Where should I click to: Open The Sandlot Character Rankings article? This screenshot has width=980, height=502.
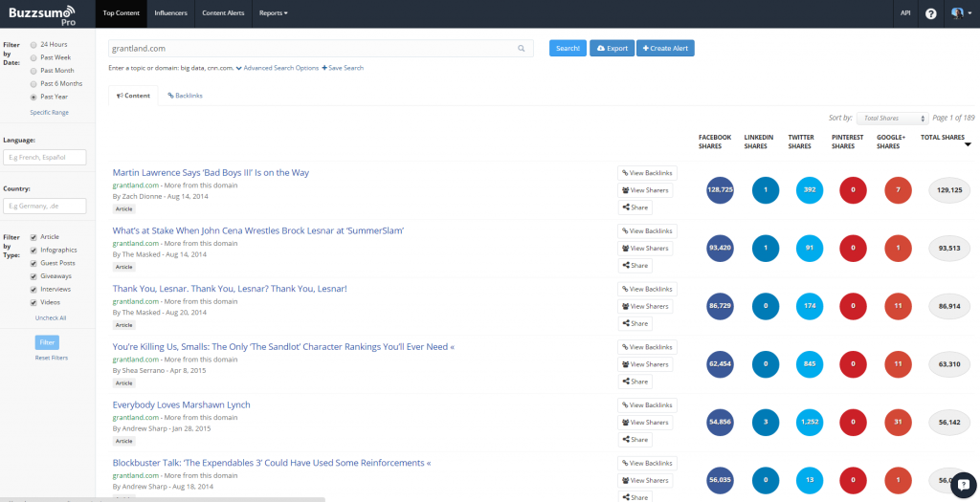pyautogui.click(x=283, y=347)
